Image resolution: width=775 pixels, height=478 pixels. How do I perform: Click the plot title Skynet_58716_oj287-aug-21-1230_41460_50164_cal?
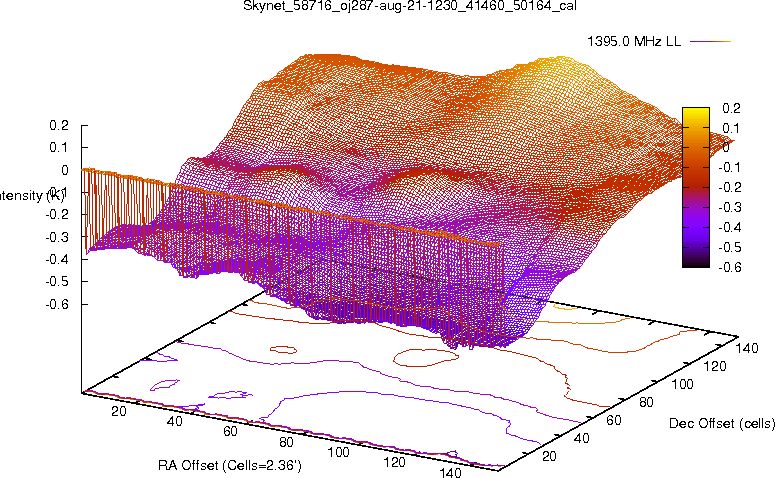tap(410, 6)
